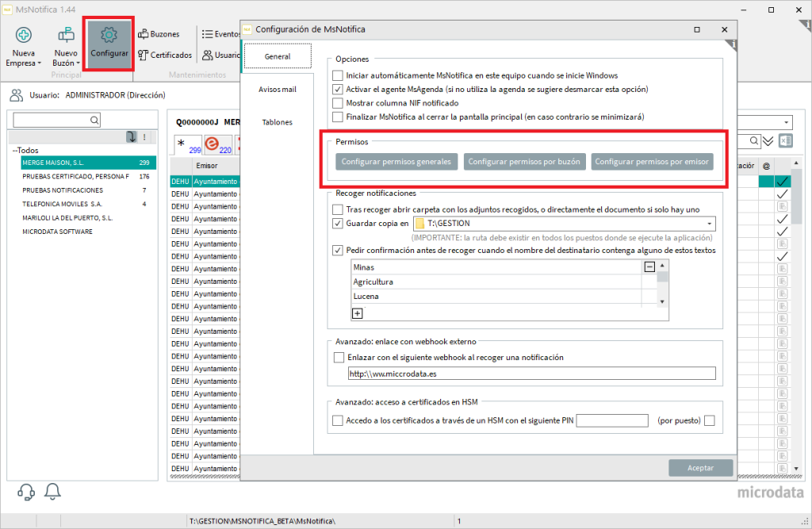Click the HSM PIN input field

coord(612,420)
